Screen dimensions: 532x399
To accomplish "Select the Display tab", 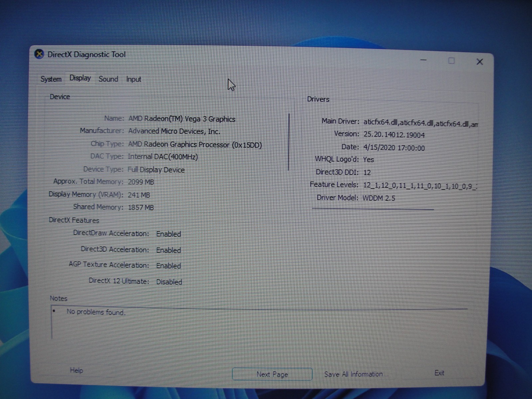I will 80,78.
